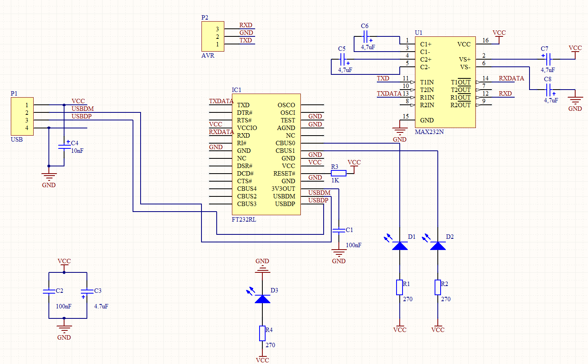Select the MAX232N chip body U1
Viewport: 588px width, 364px height.
point(445,82)
